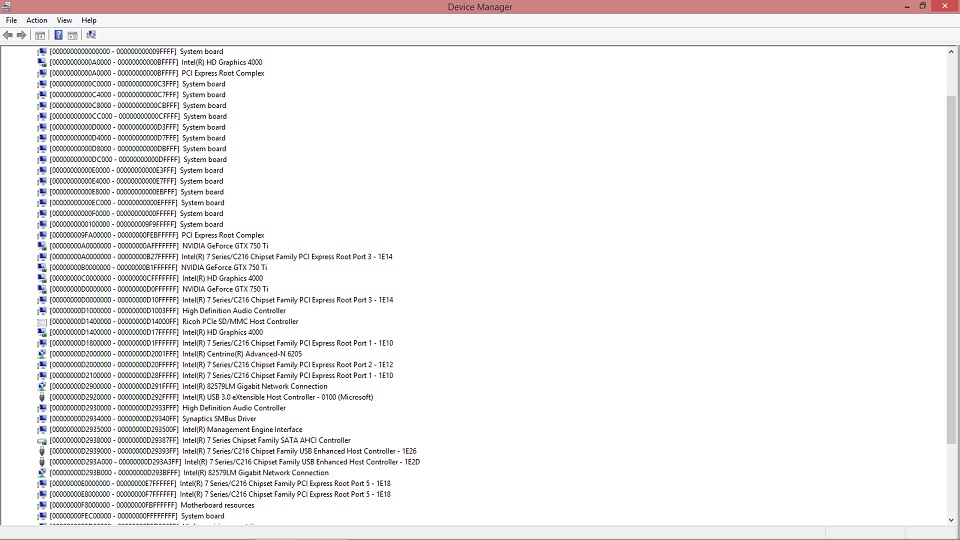Select Root Port 3 - 1E14 row at A0000000
The height and width of the screenshot is (540, 960).
click(221, 257)
